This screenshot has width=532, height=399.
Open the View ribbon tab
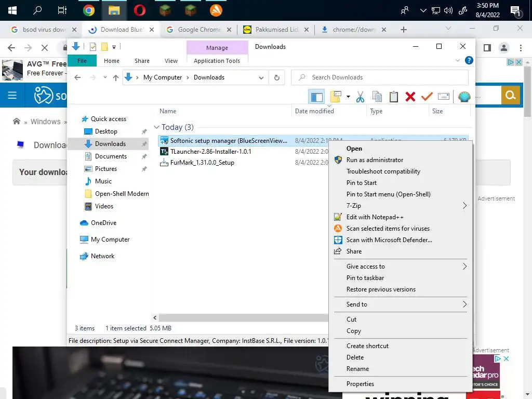pos(171,61)
